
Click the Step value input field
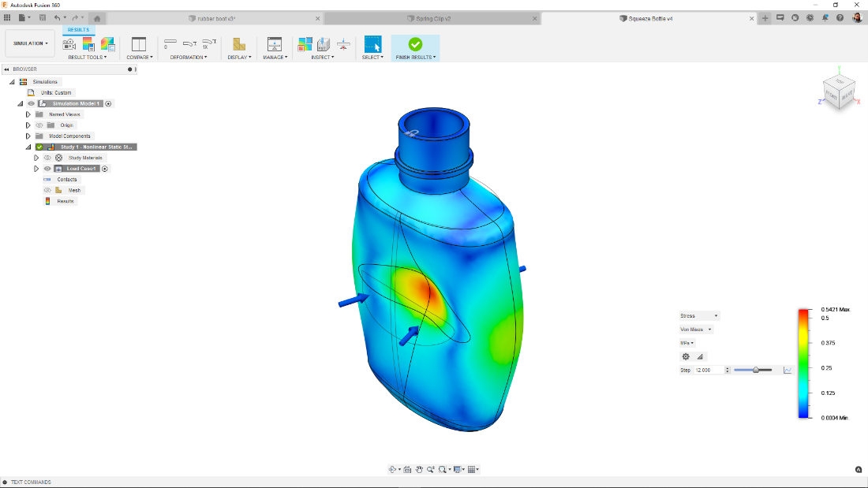(x=708, y=369)
